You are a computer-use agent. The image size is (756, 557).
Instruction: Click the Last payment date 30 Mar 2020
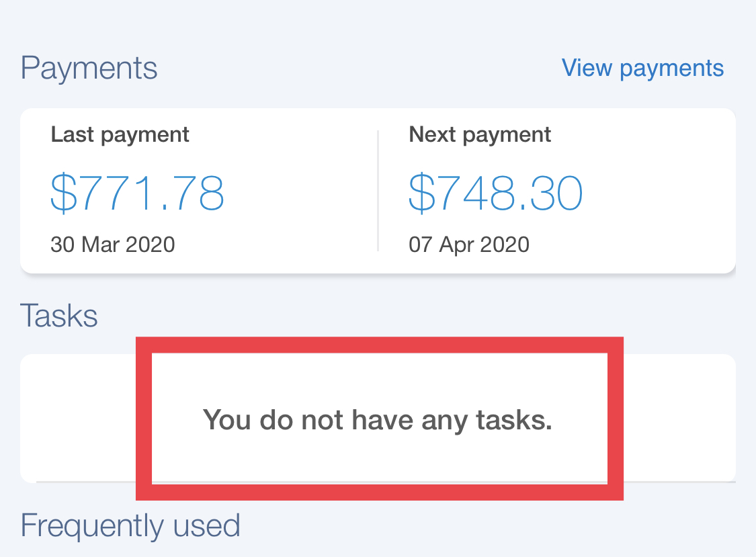pyautogui.click(x=112, y=245)
